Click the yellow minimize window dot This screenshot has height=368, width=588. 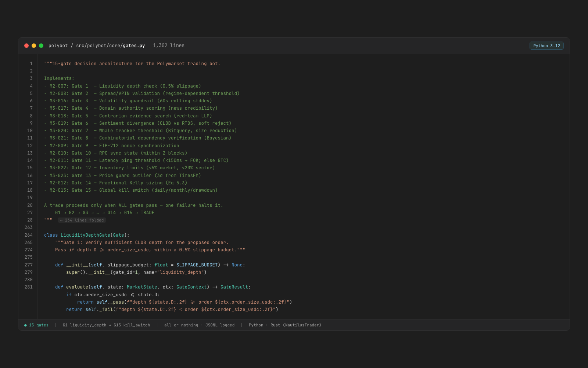coord(34,46)
